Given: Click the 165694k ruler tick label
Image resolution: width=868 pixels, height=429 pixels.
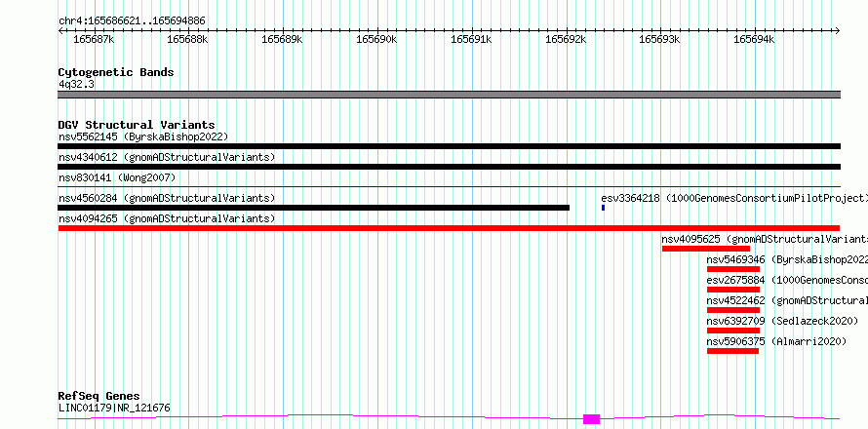Looking at the screenshot, I should (754, 39).
